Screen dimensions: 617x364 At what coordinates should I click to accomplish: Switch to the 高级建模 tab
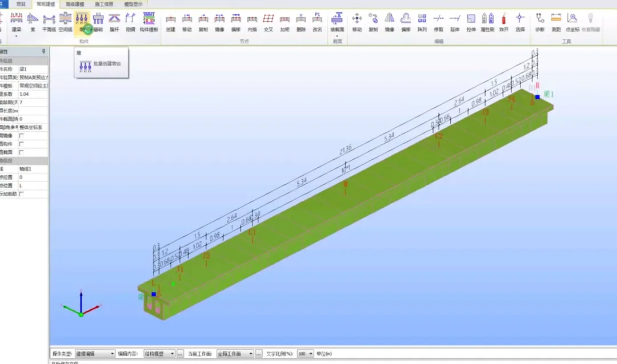click(75, 4)
